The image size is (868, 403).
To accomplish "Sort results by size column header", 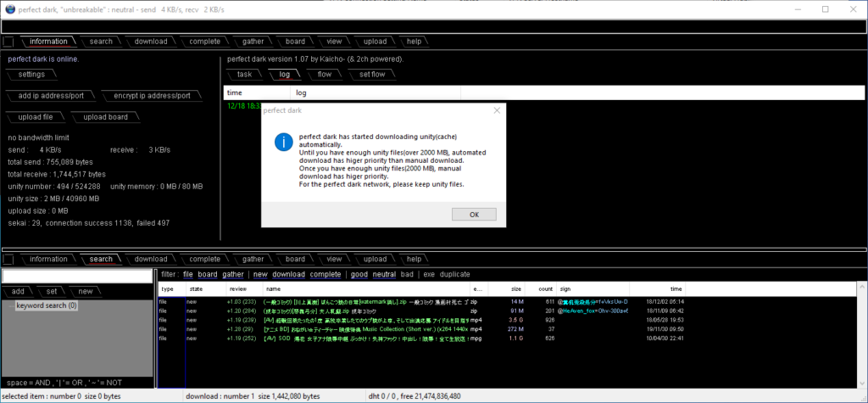I will (507, 289).
